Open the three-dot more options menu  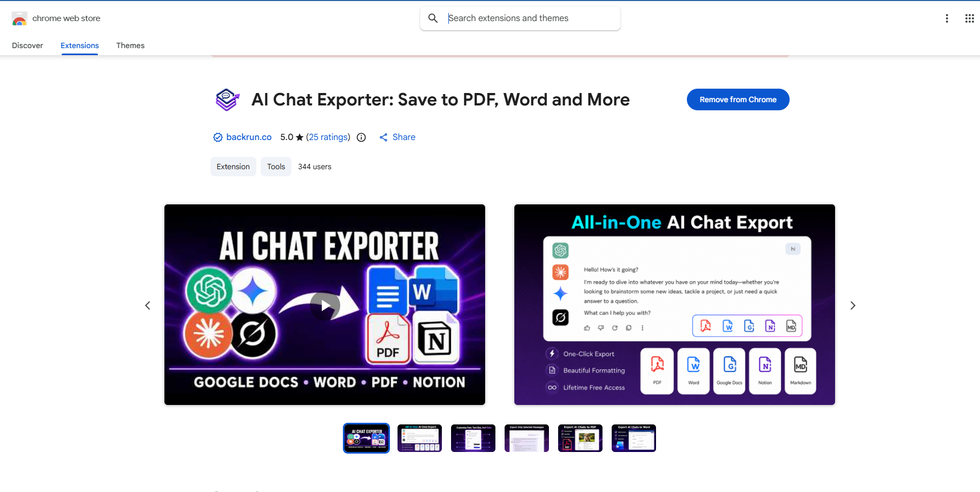pos(946,18)
